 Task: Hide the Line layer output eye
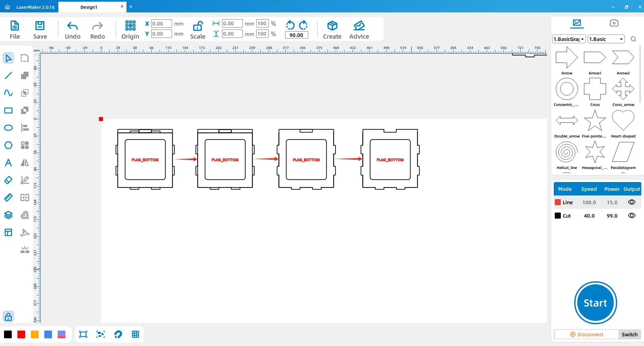click(632, 202)
